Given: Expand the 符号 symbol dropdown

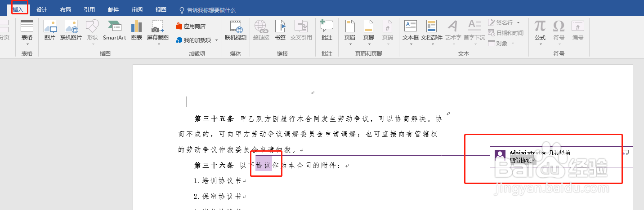Looking at the screenshot, I should click(x=559, y=44).
